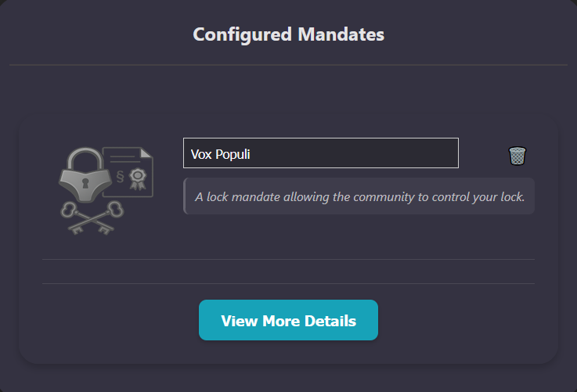
Task: Click the lock mandate description text
Action: [x=359, y=196]
